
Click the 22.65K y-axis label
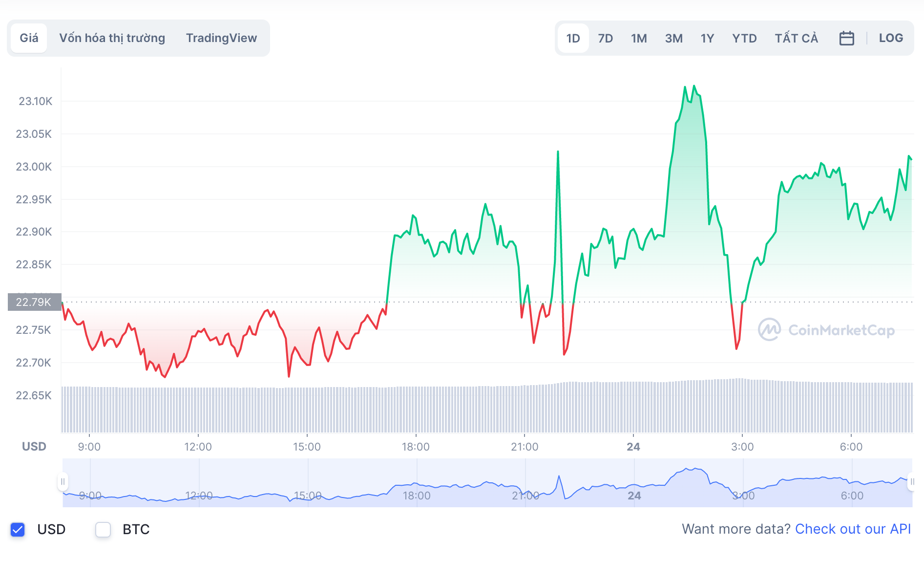[34, 395]
